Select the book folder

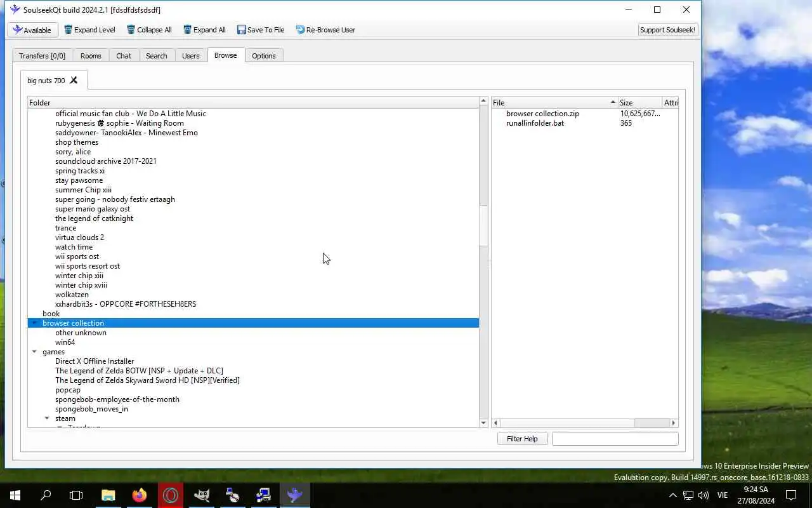(51, 314)
